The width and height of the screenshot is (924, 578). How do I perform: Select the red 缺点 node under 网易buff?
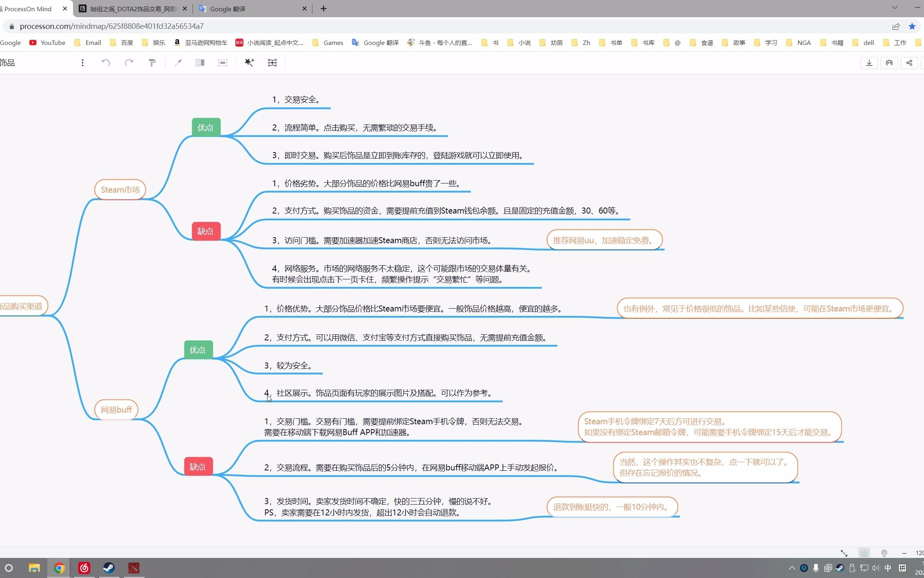click(x=198, y=466)
